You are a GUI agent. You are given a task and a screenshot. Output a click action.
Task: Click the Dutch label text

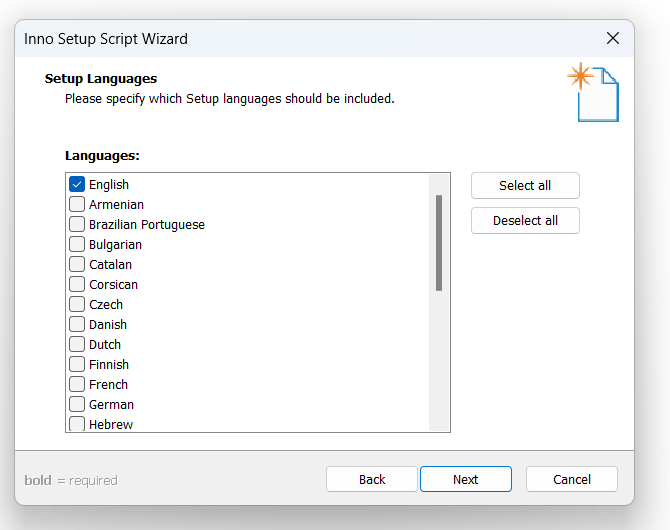pos(105,344)
